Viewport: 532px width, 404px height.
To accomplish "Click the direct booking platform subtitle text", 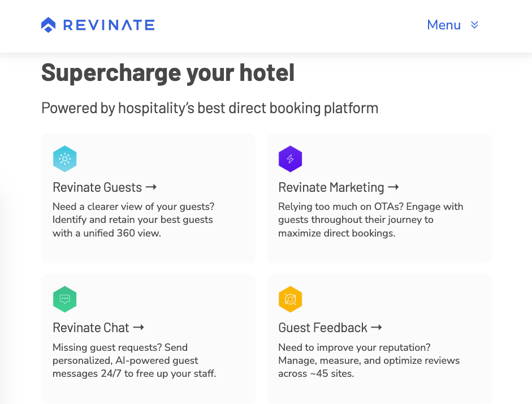I will coord(209,108).
